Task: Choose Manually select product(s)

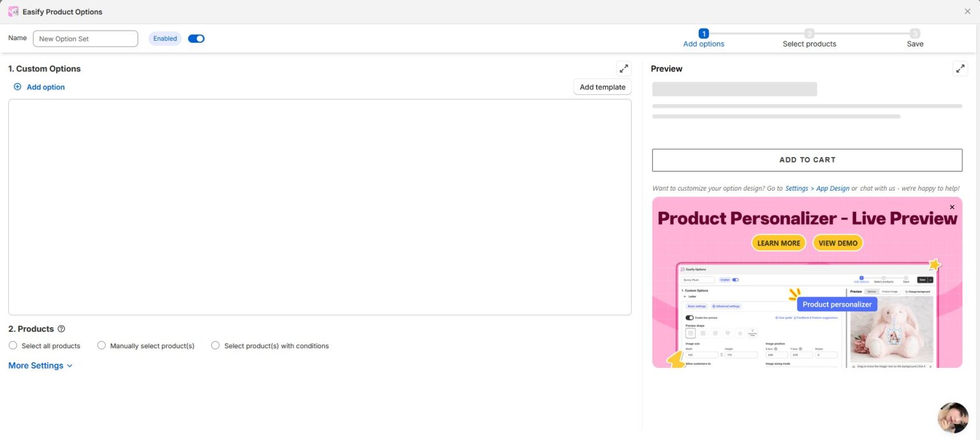Action: (101, 345)
